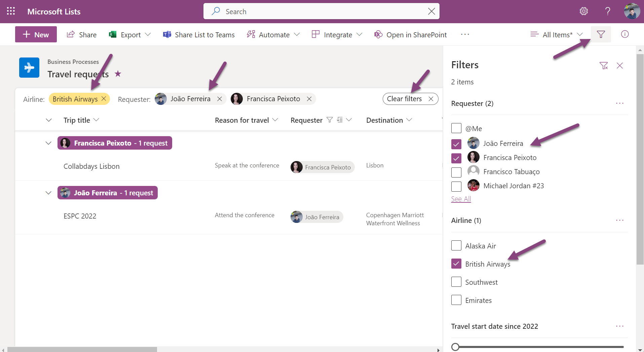Clear the search box with the X
The height and width of the screenshot is (352, 644).
click(431, 11)
